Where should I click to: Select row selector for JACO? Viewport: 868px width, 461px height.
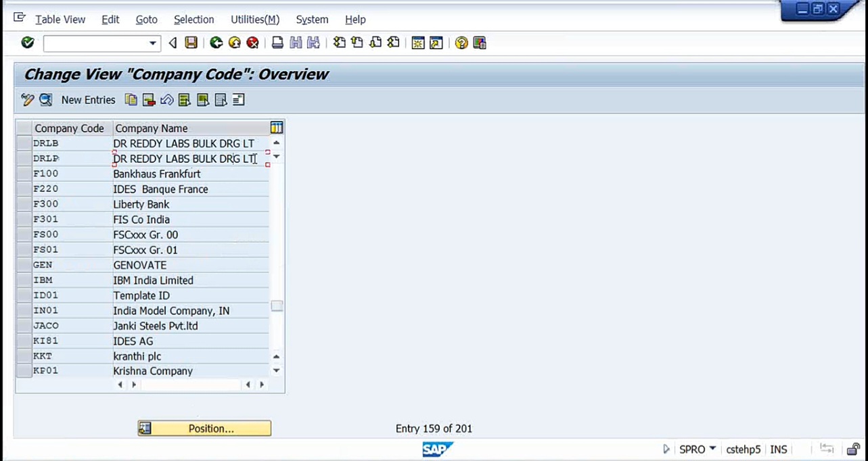(24, 326)
